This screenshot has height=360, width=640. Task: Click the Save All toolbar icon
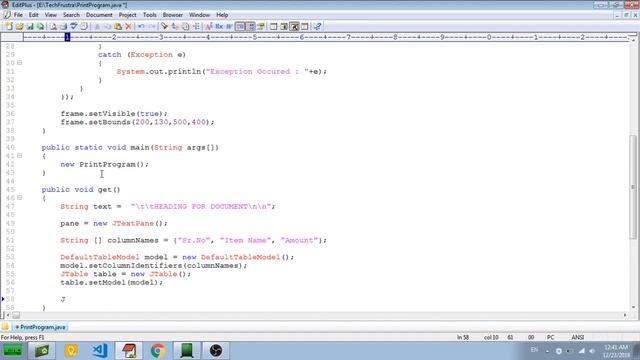point(40,27)
